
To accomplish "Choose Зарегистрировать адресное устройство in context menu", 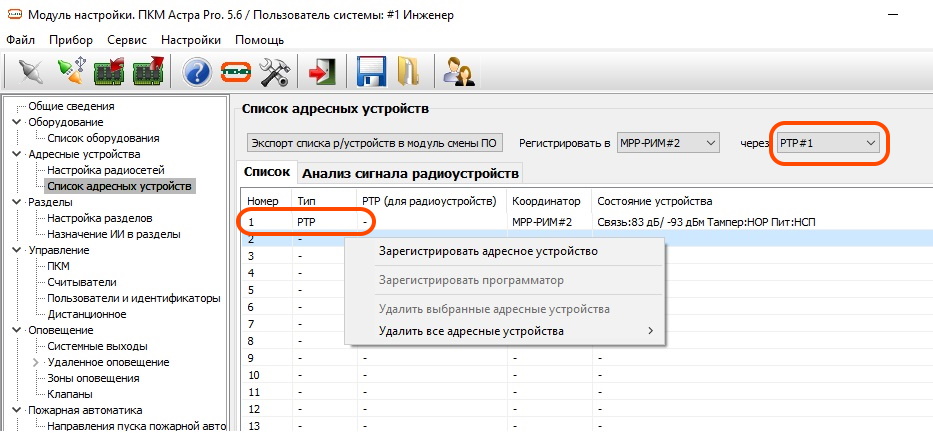I will point(488,251).
